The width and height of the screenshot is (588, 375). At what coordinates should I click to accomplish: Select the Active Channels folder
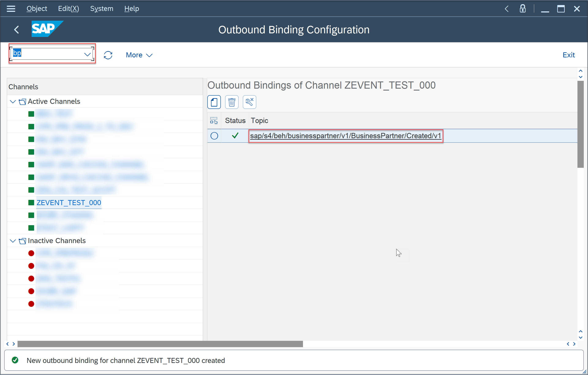[54, 102]
